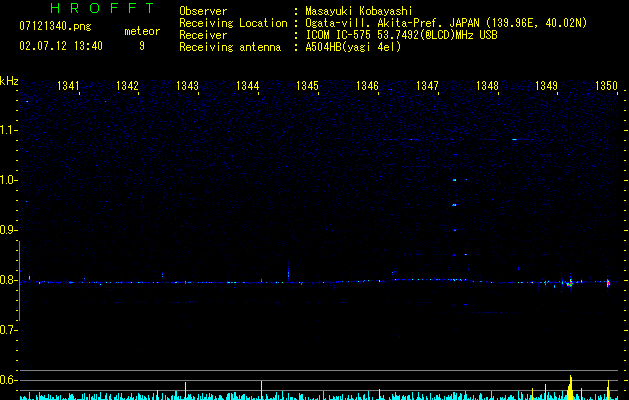Viewport: 629px width, 400px height.
Task: Select the file name 07121340.png
Action: tap(55, 26)
